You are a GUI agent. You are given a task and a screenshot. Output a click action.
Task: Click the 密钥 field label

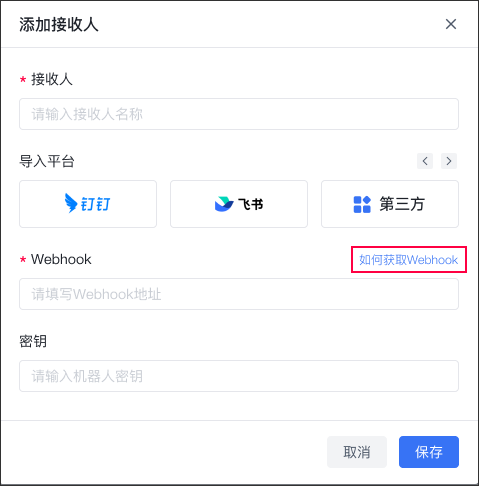pyautogui.click(x=33, y=341)
